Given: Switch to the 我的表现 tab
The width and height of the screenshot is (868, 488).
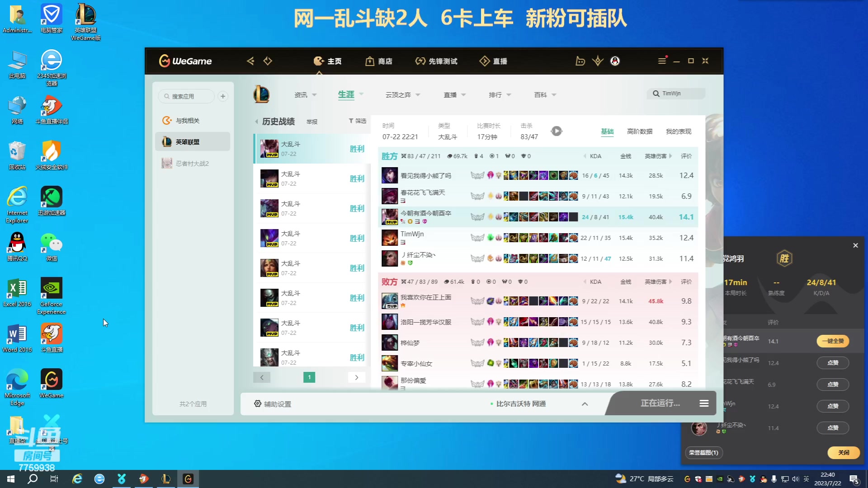Looking at the screenshot, I should pyautogui.click(x=679, y=131).
